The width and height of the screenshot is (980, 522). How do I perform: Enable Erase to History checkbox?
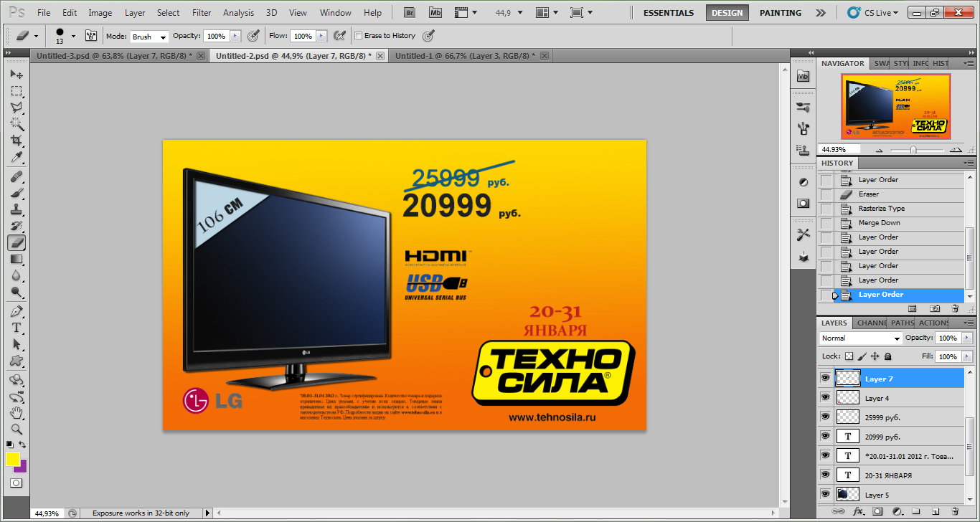point(359,35)
